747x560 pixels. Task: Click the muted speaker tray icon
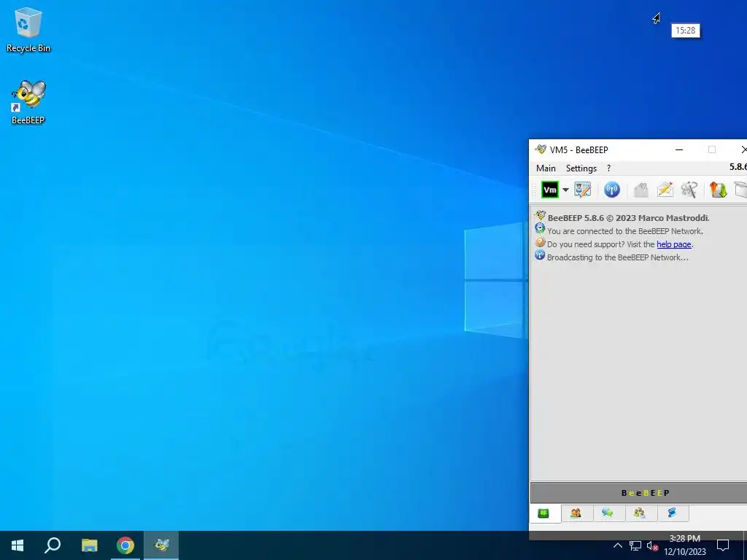pos(652,545)
